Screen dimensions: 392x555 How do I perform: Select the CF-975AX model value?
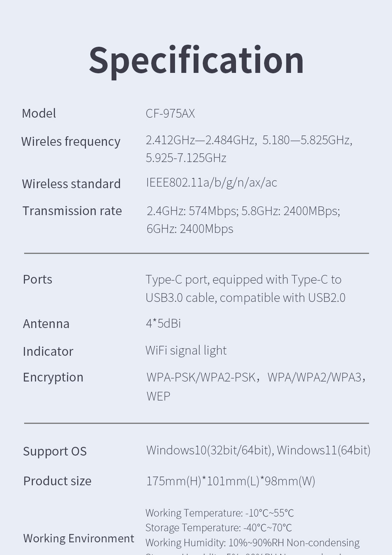170,114
